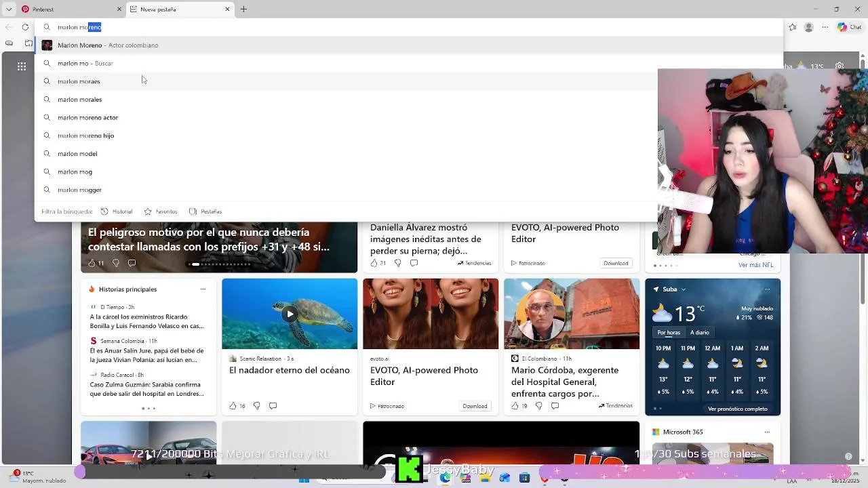Read the Anuar Salín Jure story
Viewport: 868px width, 488px height.
point(147,355)
